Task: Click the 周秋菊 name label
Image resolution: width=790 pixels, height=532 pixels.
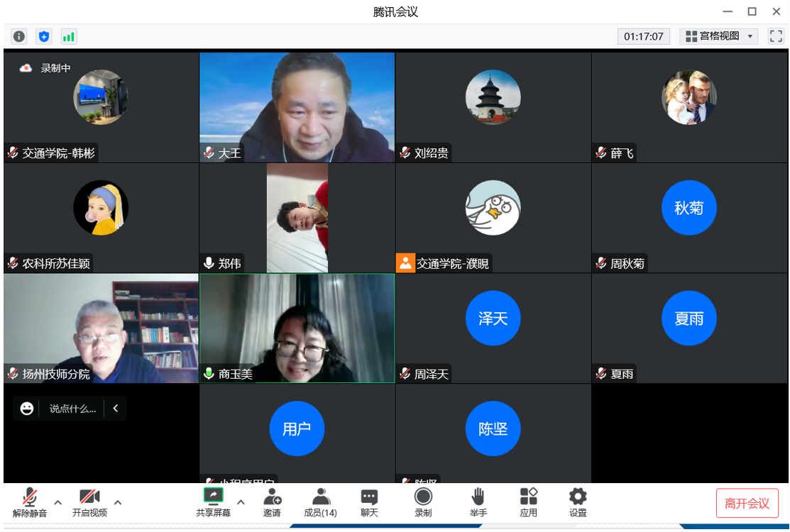Action: pos(627,264)
